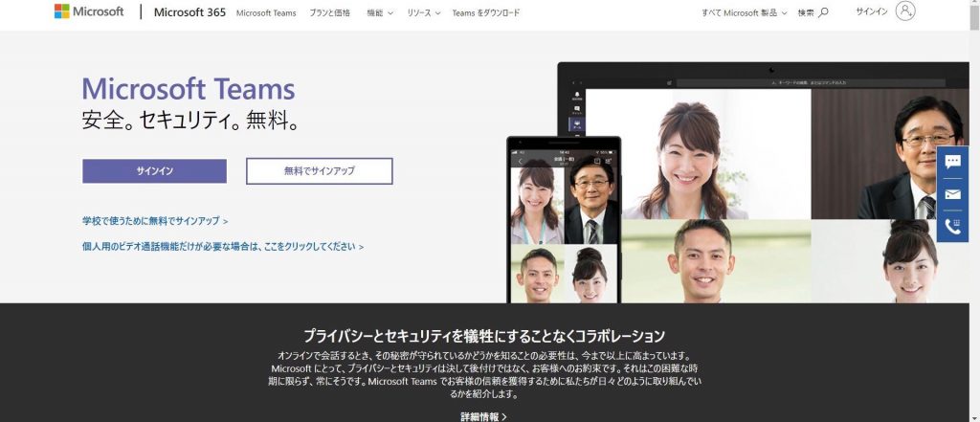Image resolution: width=980 pixels, height=422 pixels.
Task: Expand the リソース dropdown menu
Action: (424, 12)
